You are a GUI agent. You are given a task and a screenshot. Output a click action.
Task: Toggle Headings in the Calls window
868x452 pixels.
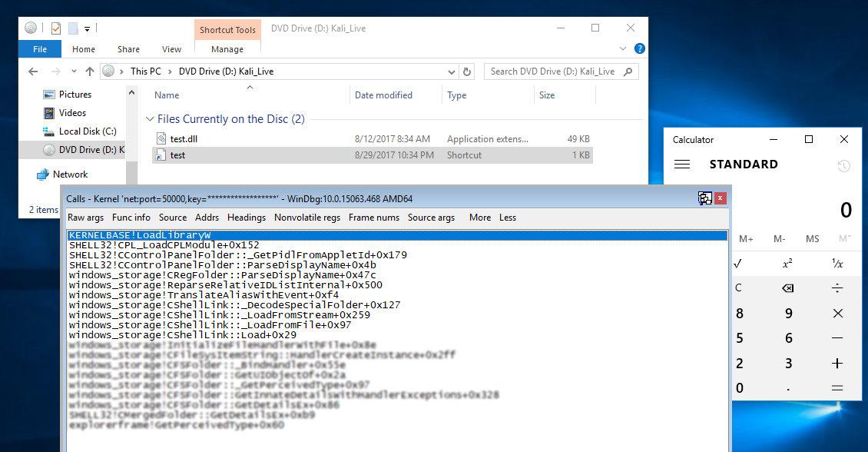(x=247, y=218)
